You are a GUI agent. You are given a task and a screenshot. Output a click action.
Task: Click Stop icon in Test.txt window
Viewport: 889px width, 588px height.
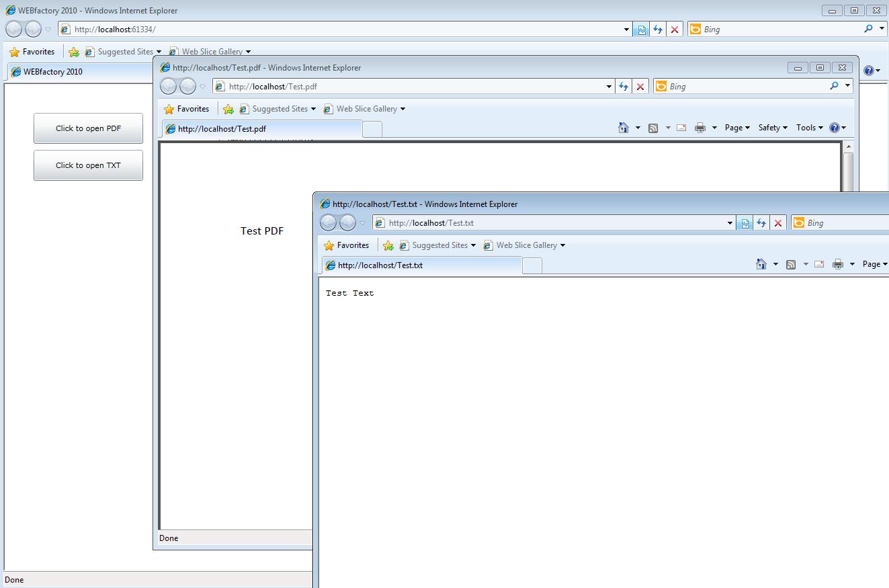tap(778, 223)
